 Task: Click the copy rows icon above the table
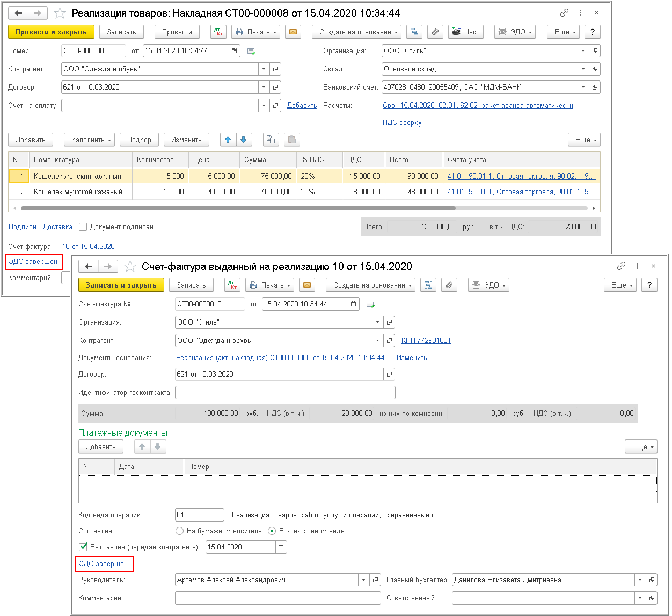pyautogui.click(x=271, y=140)
